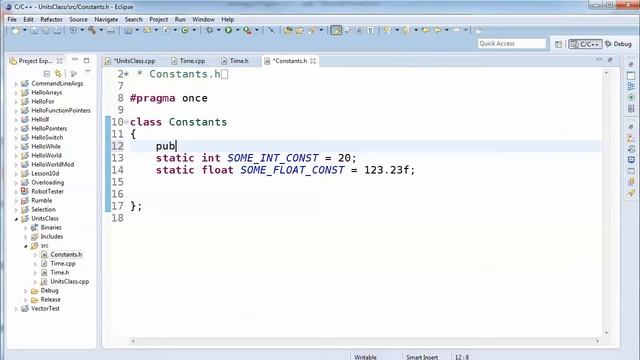The width and height of the screenshot is (640, 360).
Task: Collapse the class Constants fold marker
Action: tap(127, 122)
